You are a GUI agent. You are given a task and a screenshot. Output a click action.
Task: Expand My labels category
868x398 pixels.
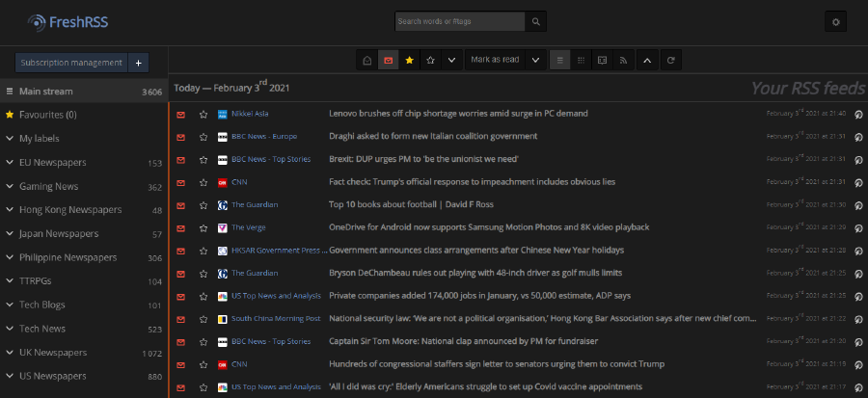10,138
